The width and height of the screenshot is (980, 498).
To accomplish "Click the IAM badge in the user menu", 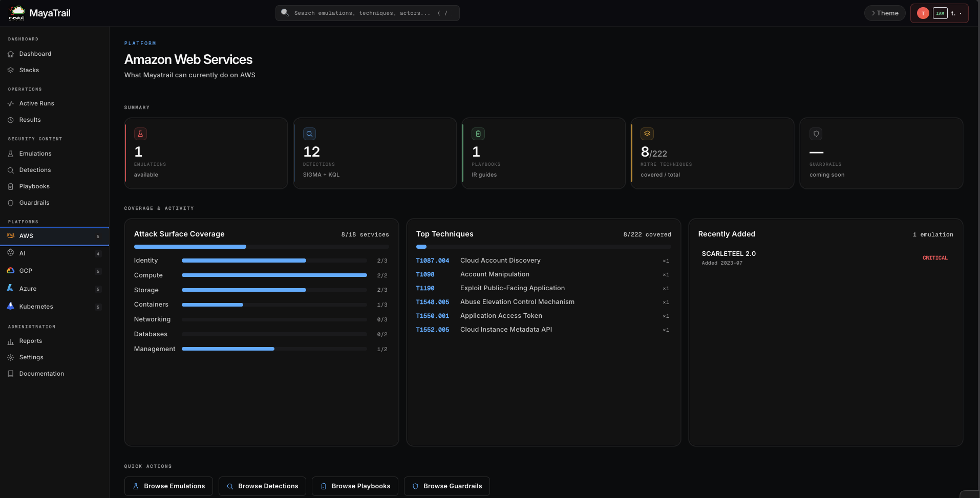I will click(x=940, y=13).
